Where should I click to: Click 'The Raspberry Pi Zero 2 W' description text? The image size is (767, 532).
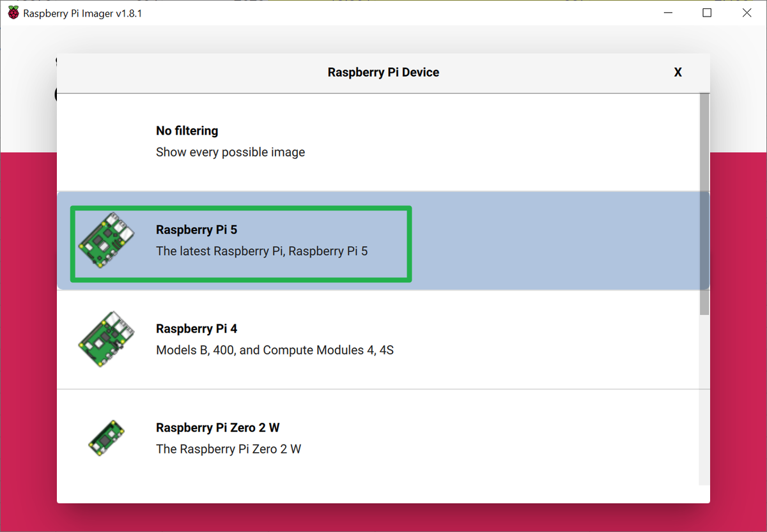pos(229,449)
